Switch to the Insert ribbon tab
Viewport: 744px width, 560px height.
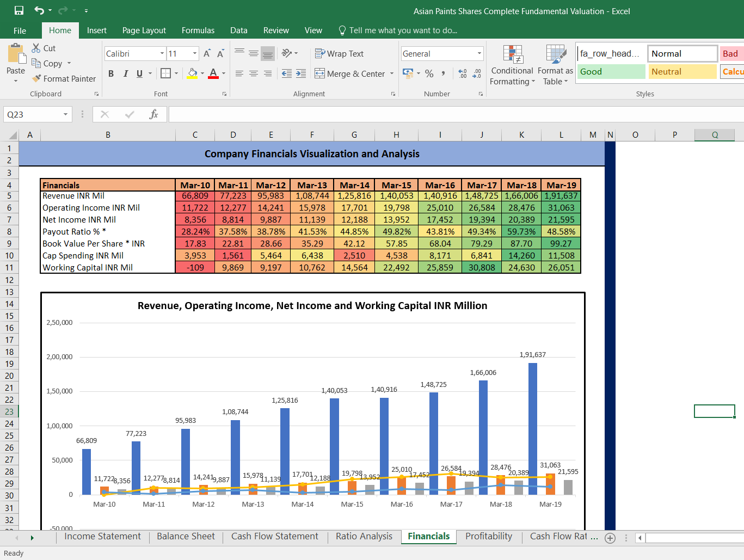(x=97, y=30)
